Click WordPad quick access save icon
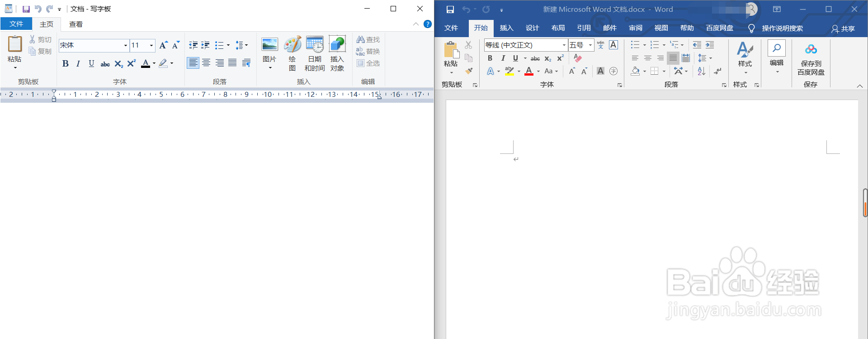Screen dimensions: 868x339 pyautogui.click(x=26, y=9)
